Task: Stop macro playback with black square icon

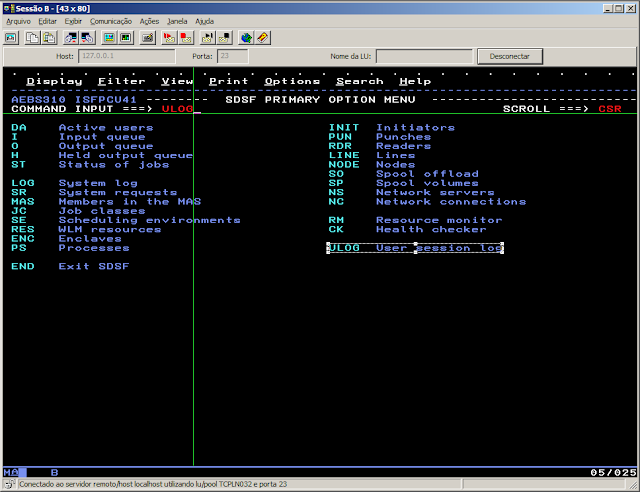Action: point(224,38)
